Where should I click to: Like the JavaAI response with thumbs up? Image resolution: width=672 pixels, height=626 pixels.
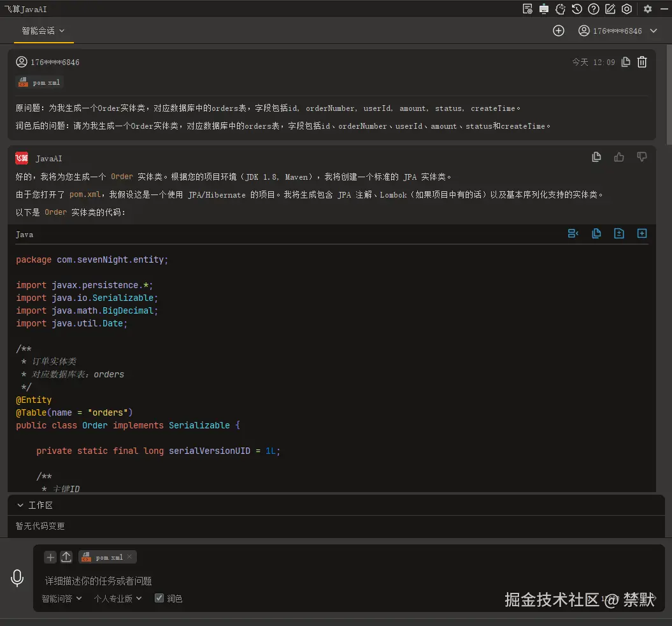tap(619, 157)
